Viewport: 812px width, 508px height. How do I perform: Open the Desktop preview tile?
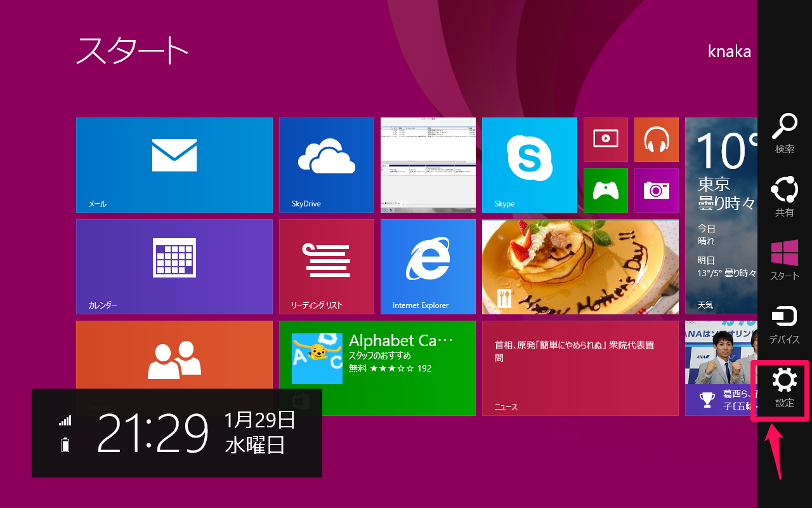pos(428,165)
